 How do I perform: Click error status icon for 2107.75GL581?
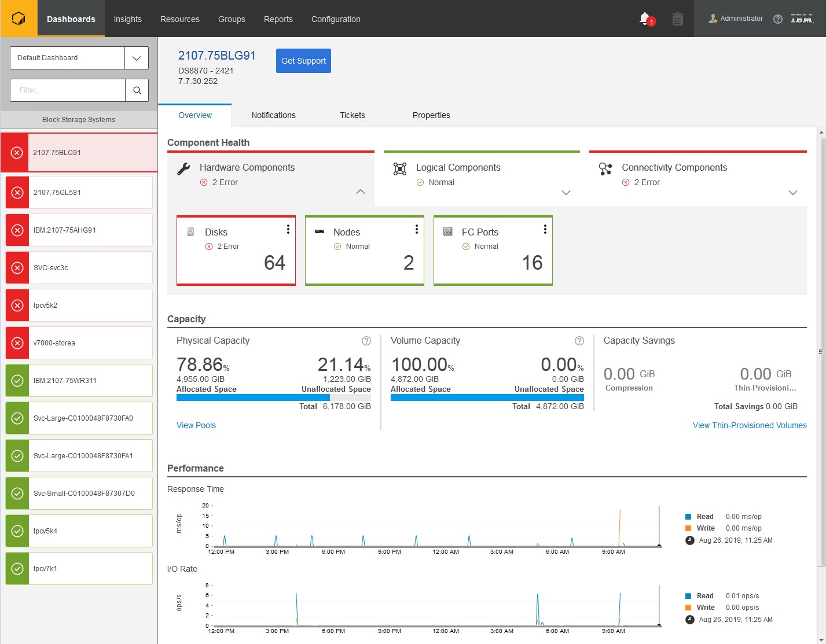(x=17, y=193)
